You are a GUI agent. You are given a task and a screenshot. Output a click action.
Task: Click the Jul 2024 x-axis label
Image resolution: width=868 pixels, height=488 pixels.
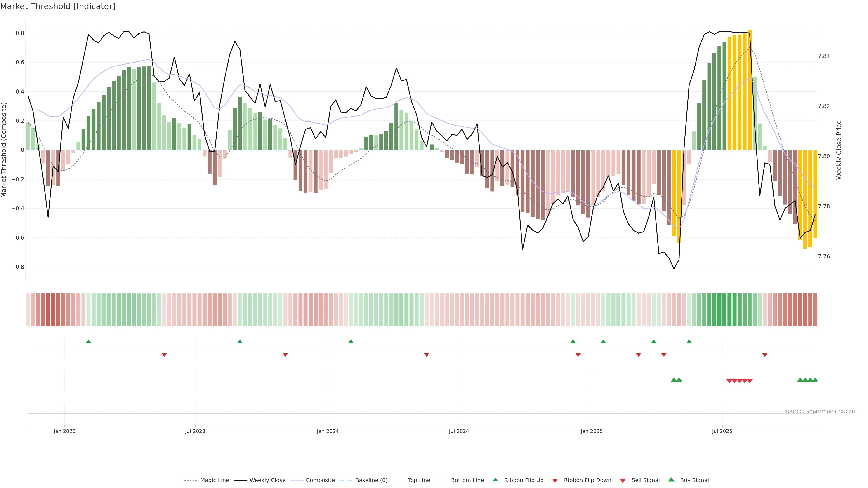click(x=459, y=431)
